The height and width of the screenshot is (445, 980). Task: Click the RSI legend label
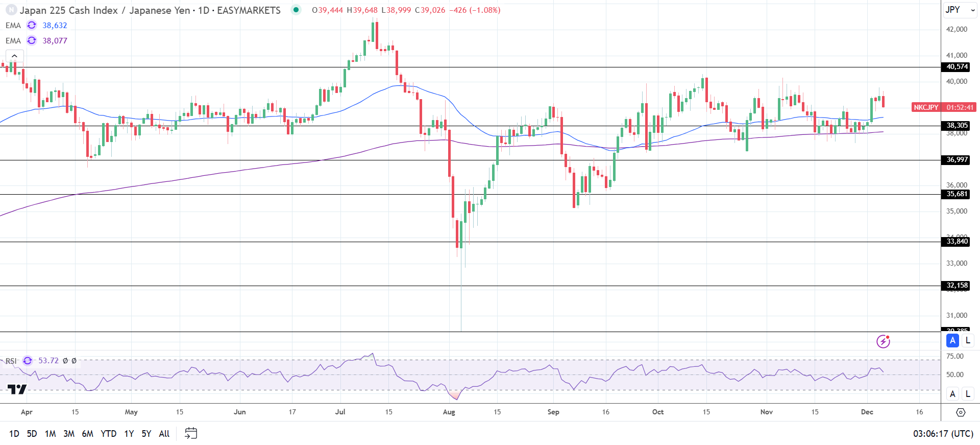click(x=11, y=361)
